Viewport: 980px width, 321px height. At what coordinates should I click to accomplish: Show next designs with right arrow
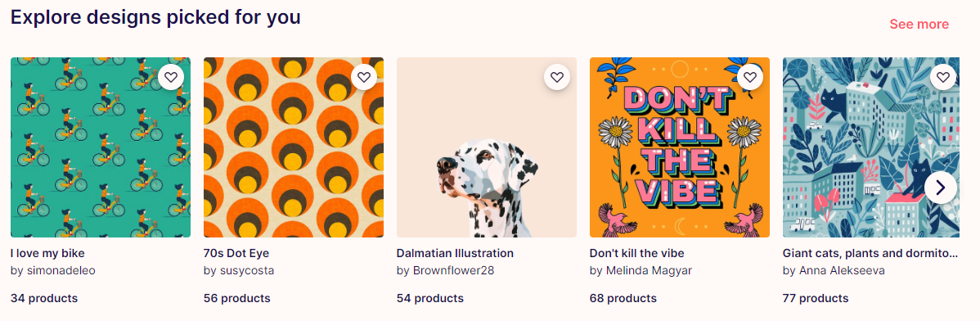tap(941, 187)
